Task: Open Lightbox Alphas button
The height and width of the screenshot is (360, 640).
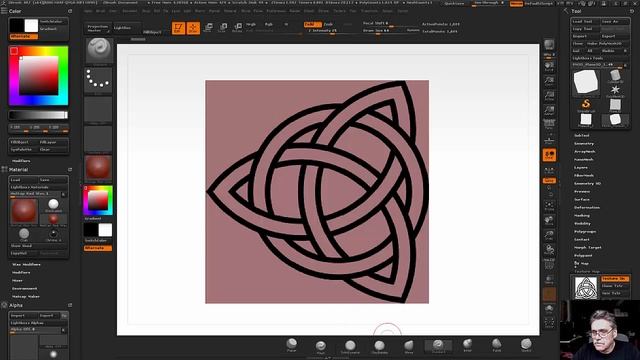Action: click(38, 323)
